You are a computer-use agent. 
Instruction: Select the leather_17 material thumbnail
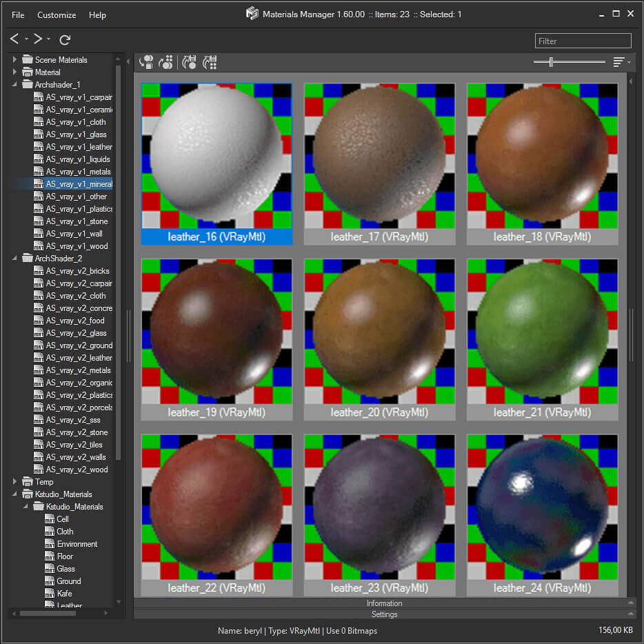tap(379, 164)
